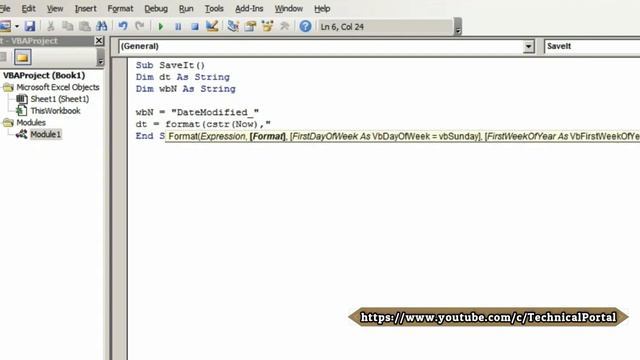Select VBAProject (Book1) root node

(x=44, y=76)
